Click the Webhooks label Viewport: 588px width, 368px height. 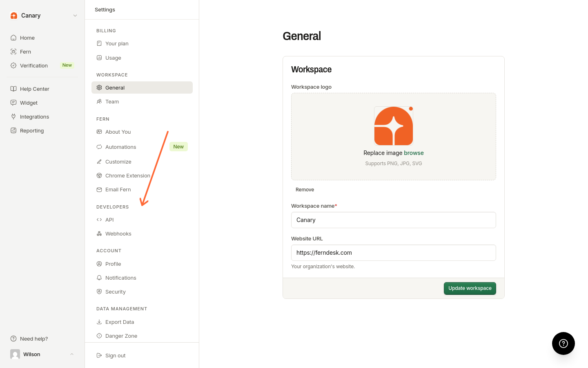pyautogui.click(x=118, y=233)
